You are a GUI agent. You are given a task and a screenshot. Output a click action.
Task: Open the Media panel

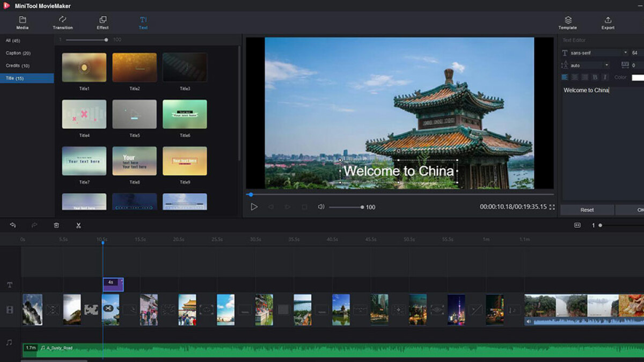tap(22, 23)
